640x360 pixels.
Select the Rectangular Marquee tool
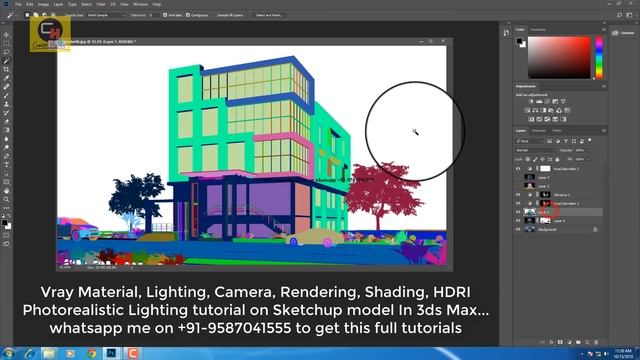[6, 43]
